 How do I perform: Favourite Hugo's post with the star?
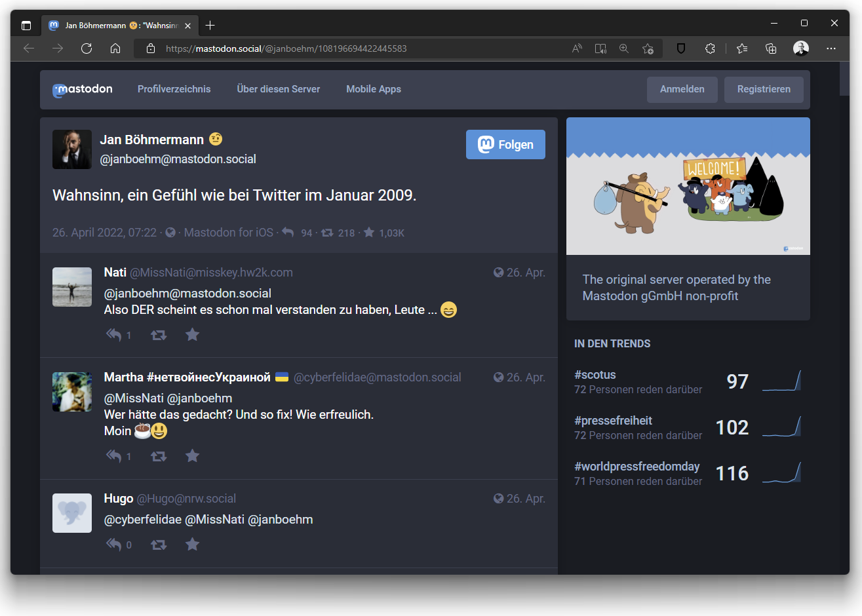click(x=192, y=545)
